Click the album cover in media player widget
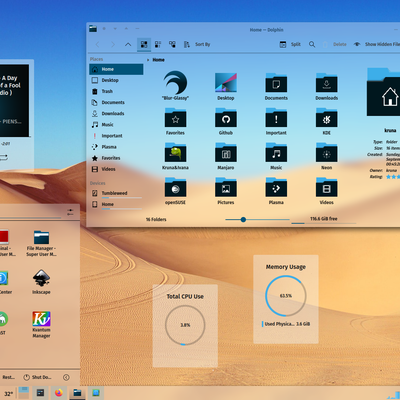Screen dimensions: 400x400 pos(14,101)
